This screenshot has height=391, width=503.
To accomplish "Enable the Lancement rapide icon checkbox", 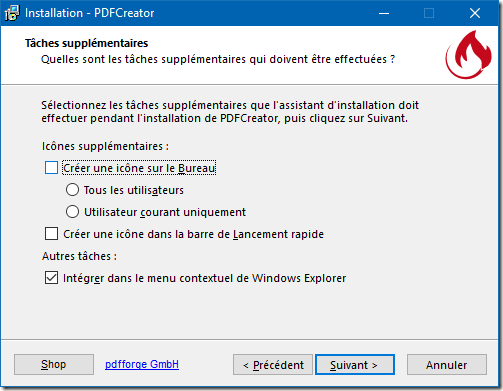I will (51, 234).
